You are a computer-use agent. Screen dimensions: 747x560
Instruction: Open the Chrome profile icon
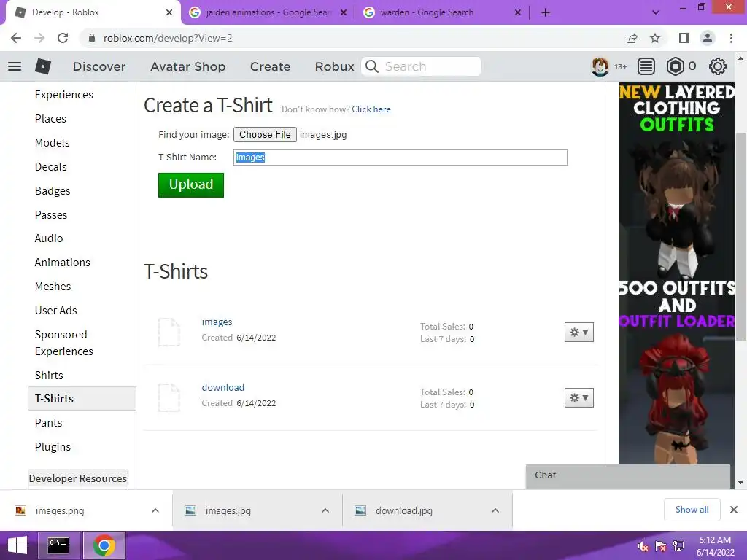[x=708, y=38]
